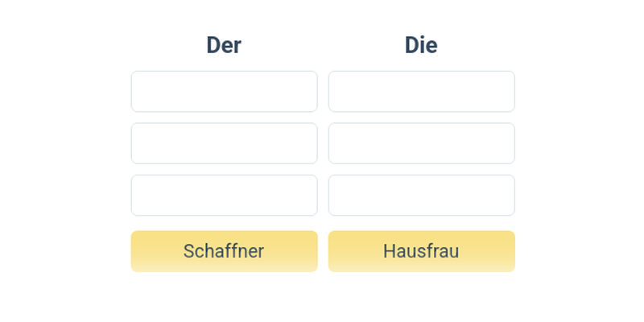Select the second empty box under Der

(224, 143)
